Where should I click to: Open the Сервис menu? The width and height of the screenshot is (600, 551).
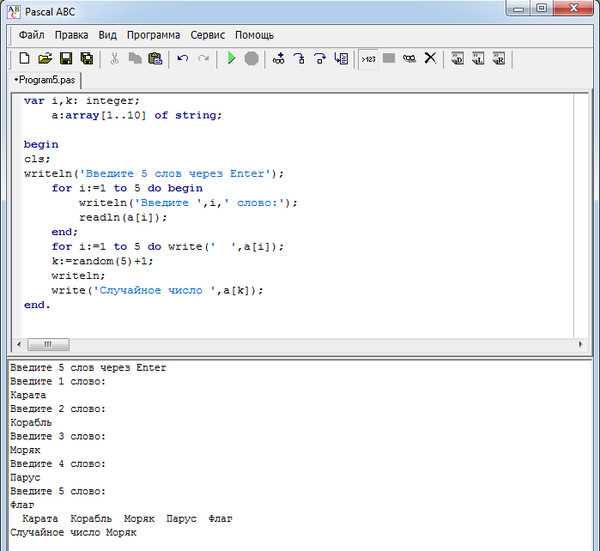tap(208, 35)
